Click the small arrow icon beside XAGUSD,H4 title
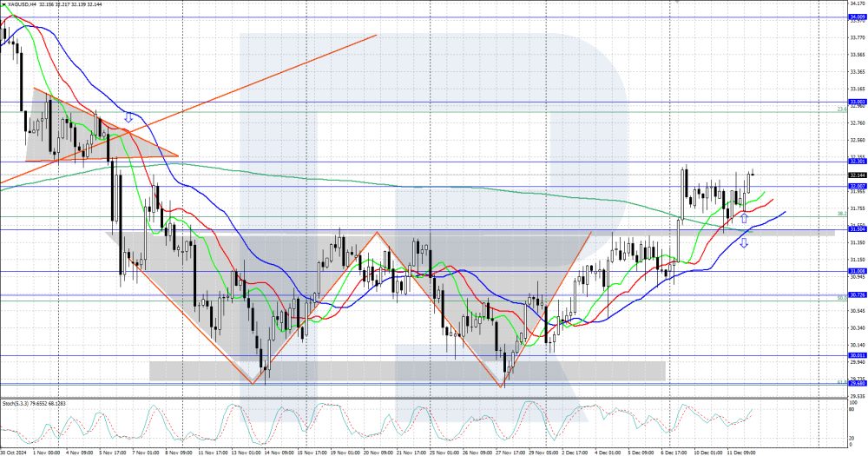Viewport: 868px width, 456px height. coord(3,5)
